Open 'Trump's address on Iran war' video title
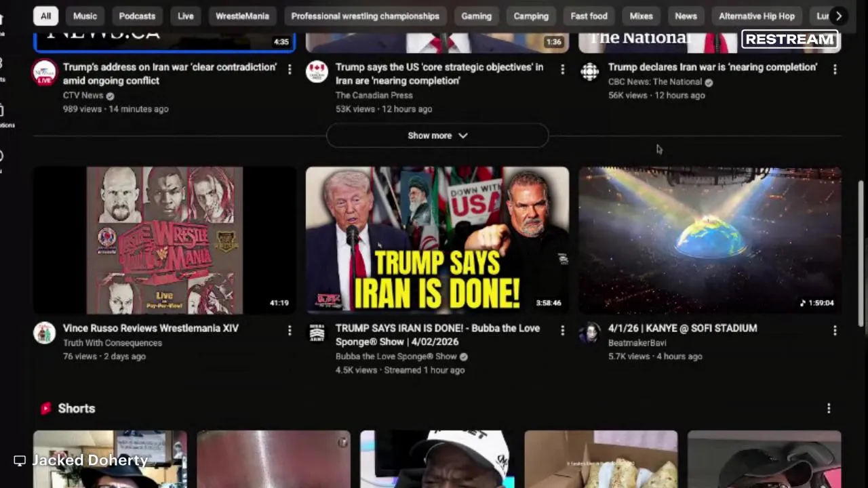The image size is (868, 488). pos(170,74)
